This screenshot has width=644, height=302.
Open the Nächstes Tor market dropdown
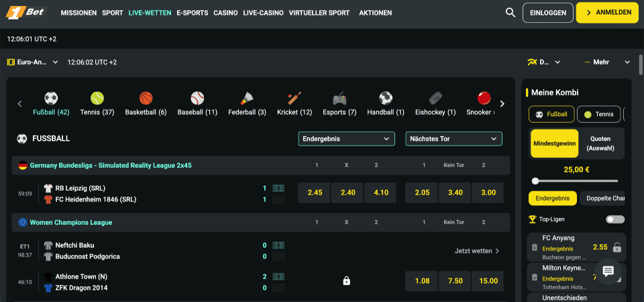click(453, 139)
